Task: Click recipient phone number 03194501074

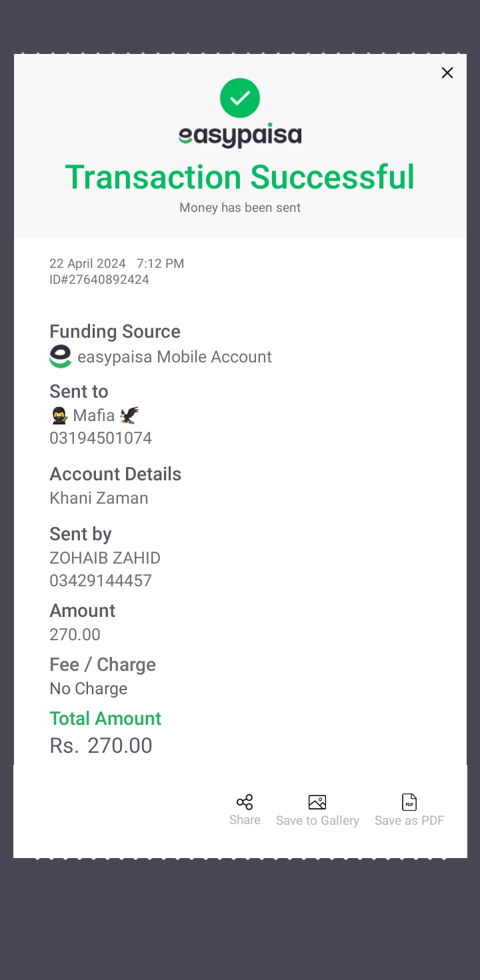Action: (101, 438)
